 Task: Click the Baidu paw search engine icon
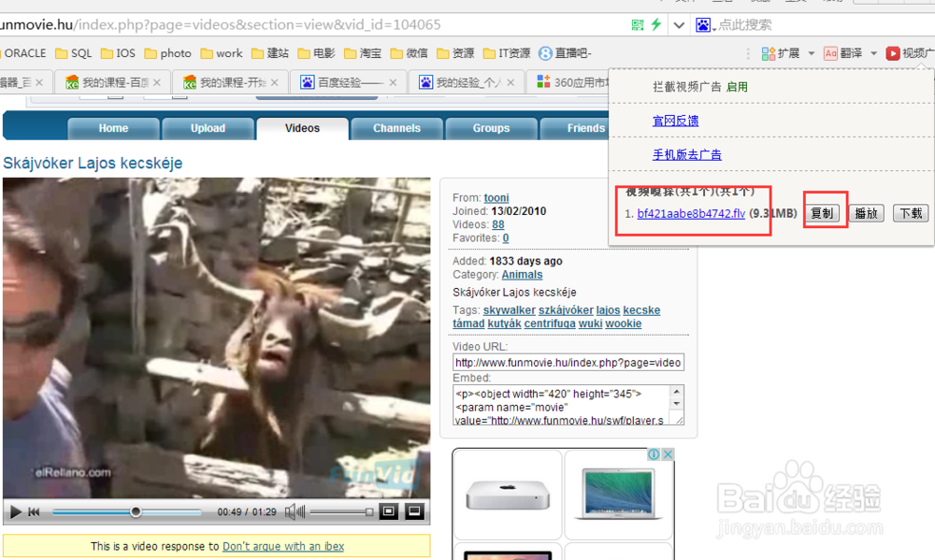click(704, 25)
